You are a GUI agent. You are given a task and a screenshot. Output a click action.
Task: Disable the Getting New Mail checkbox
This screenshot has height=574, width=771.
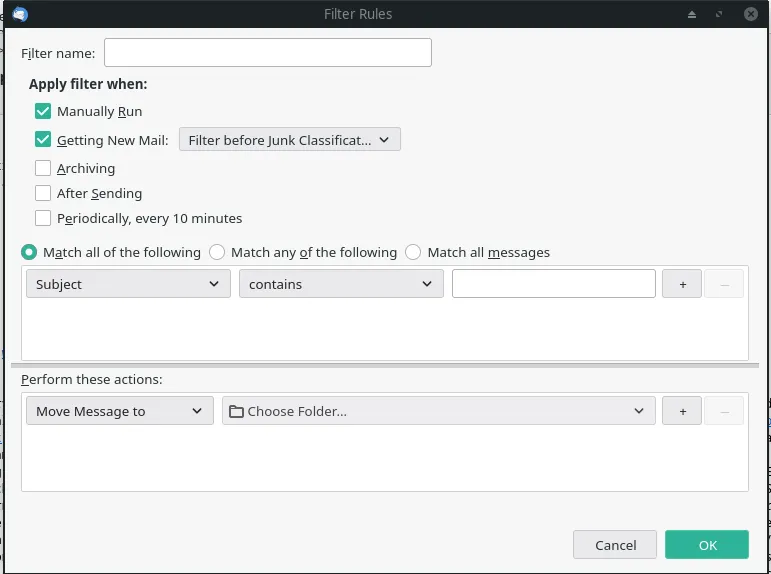[43, 140]
